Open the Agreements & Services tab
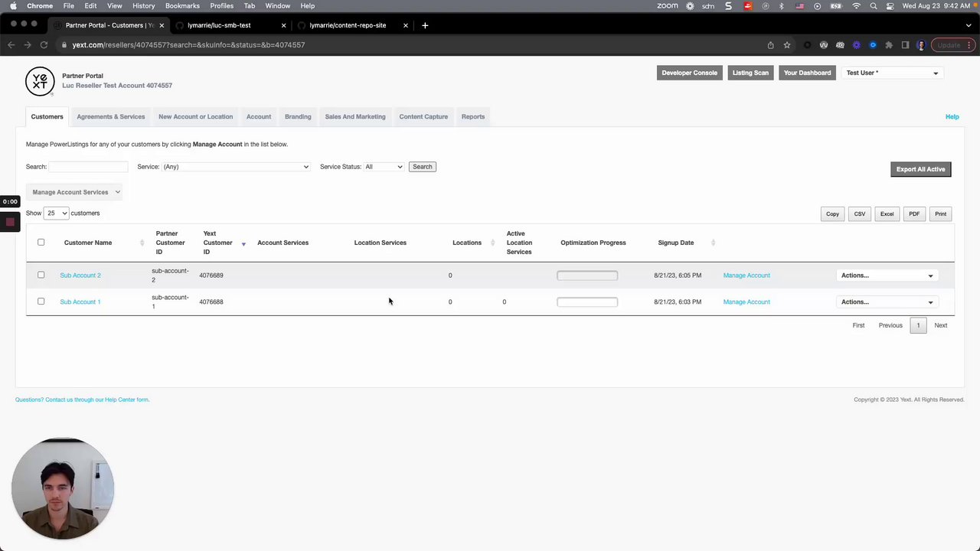This screenshot has width=980, height=551. click(x=110, y=117)
